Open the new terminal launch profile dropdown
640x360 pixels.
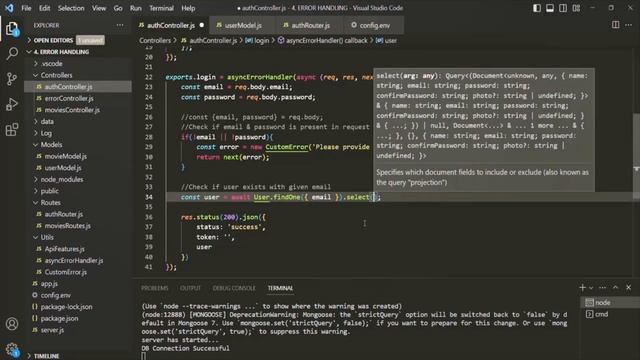[x=591, y=288]
